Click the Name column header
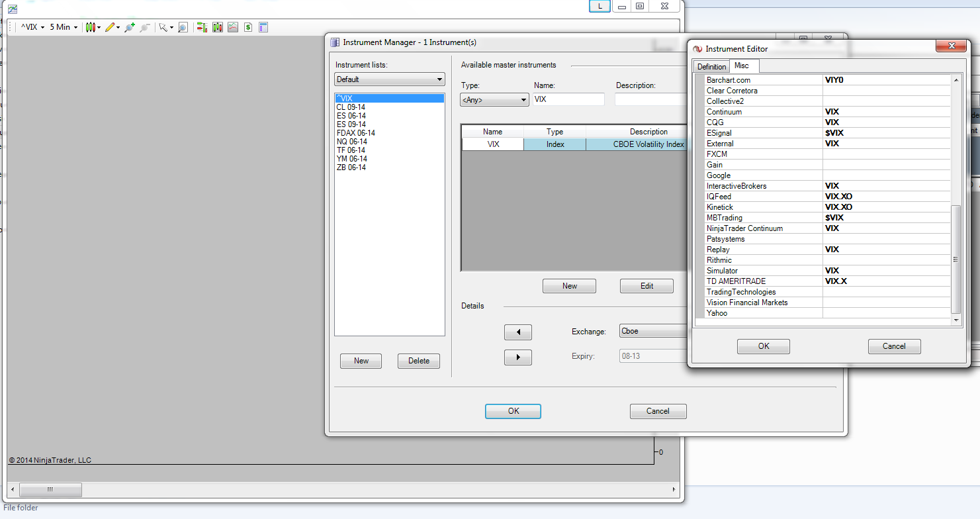Viewport: 980px width, 519px height. coord(492,132)
